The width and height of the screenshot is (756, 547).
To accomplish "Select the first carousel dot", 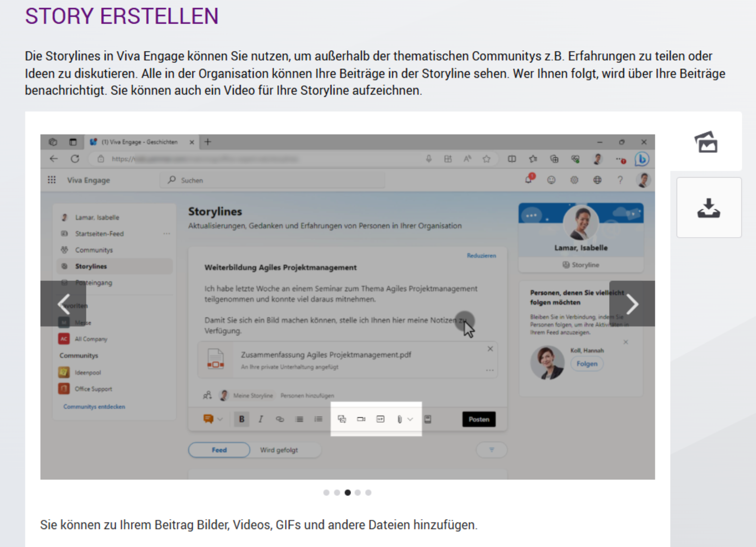I will pyautogui.click(x=326, y=493).
